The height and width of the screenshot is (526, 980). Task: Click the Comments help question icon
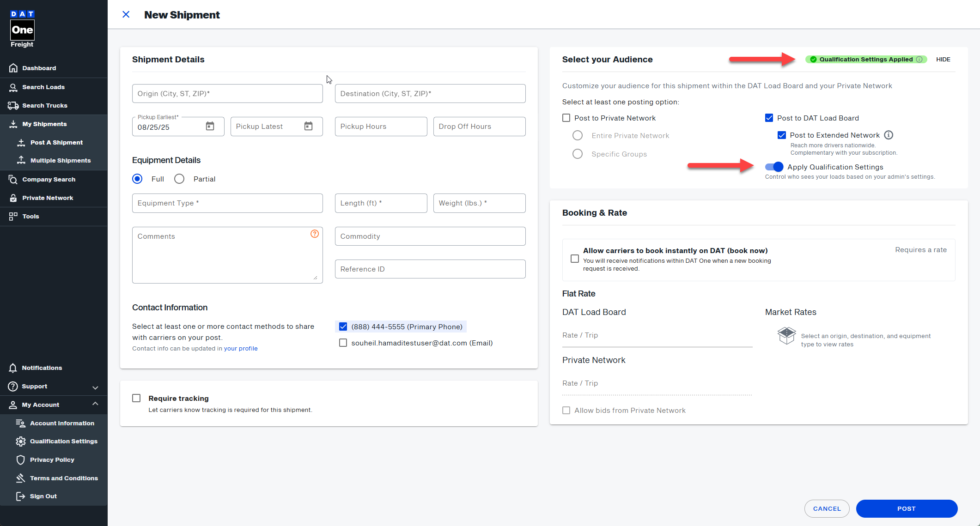(315, 234)
